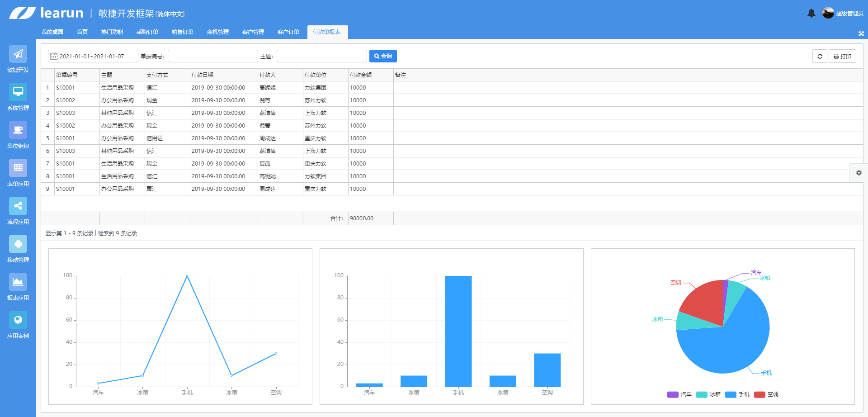The height and width of the screenshot is (417, 868).
Task: Click the 单据编号 input field
Action: 212,56
